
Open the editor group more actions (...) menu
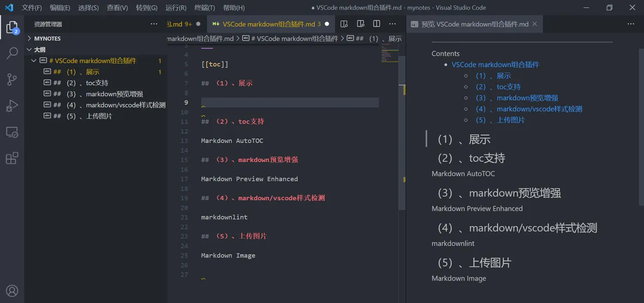392,24
